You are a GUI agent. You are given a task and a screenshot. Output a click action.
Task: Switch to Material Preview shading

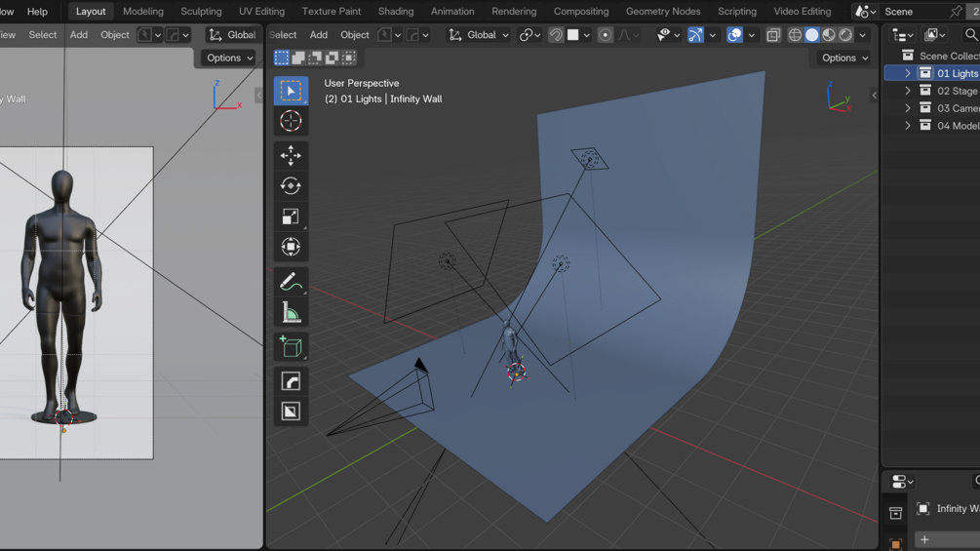pyautogui.click(x=829, y=35)
